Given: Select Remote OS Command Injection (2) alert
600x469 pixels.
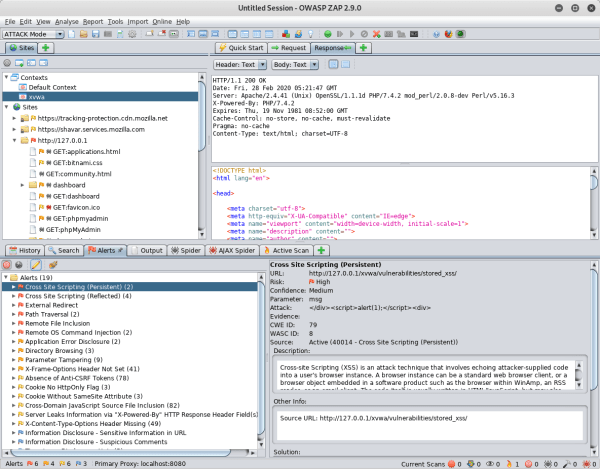Looking at the screenshot, I should pos(78,332).
